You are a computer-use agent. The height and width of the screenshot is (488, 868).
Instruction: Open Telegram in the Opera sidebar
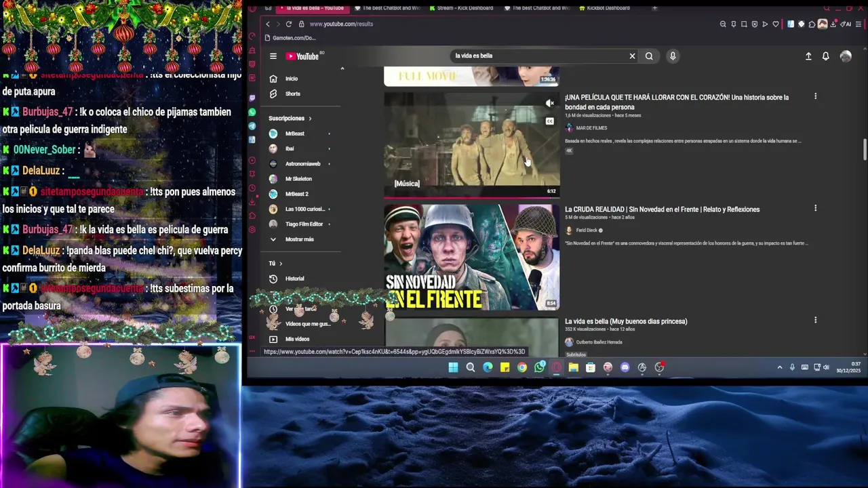(252, 126)
